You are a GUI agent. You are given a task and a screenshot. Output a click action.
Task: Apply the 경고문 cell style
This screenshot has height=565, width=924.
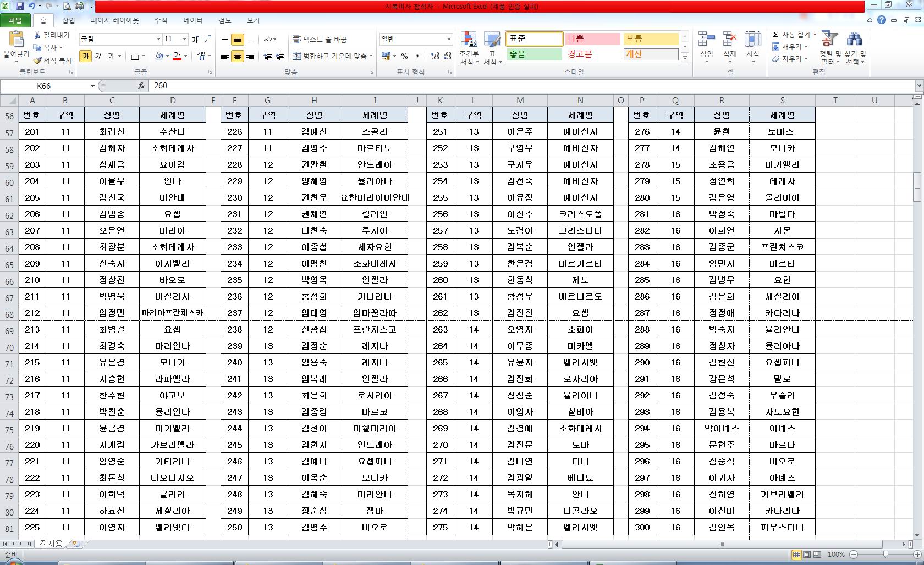point(592,54)
